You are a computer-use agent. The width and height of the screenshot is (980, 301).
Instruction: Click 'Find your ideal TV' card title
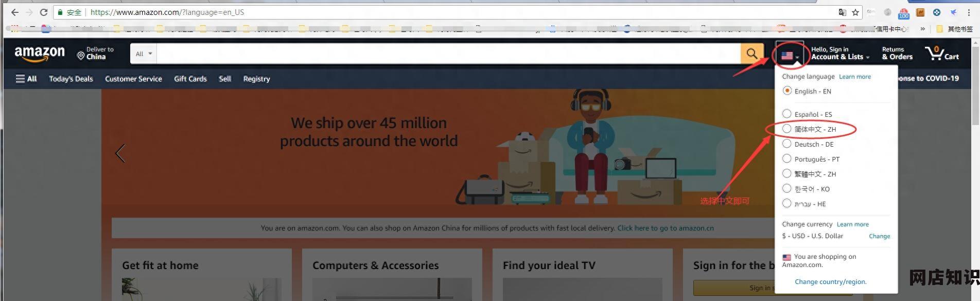[549, 265]
